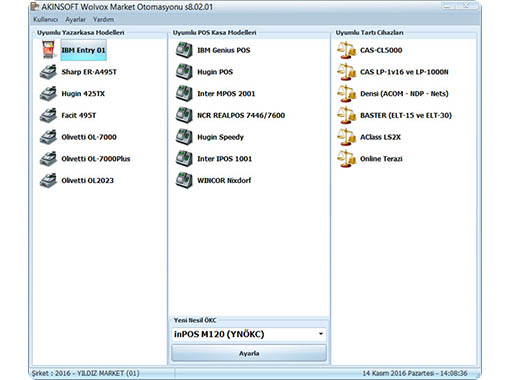
Task: Click the NCR REALPOS 7446/7600 text label
Action: [x=241, y=115]
